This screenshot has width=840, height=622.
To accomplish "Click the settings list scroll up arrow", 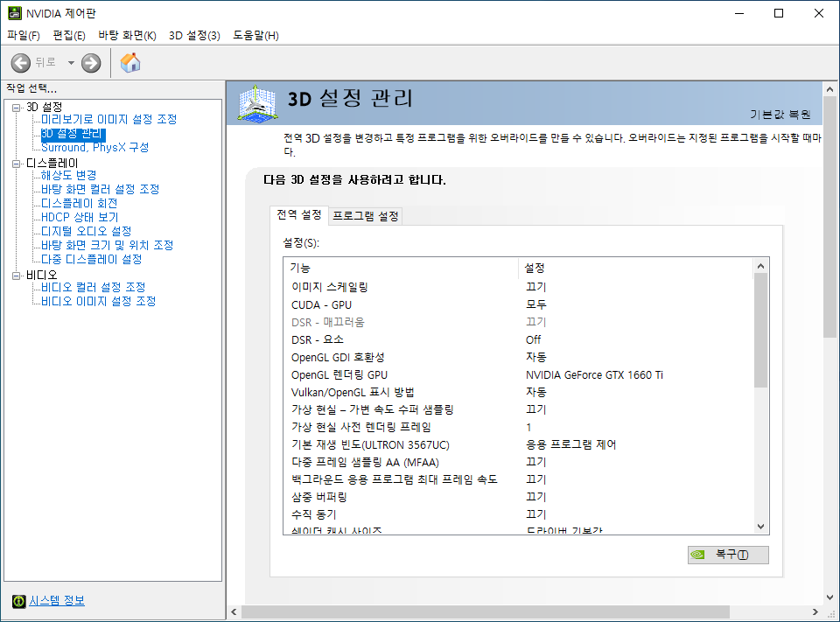I will 760,266.
